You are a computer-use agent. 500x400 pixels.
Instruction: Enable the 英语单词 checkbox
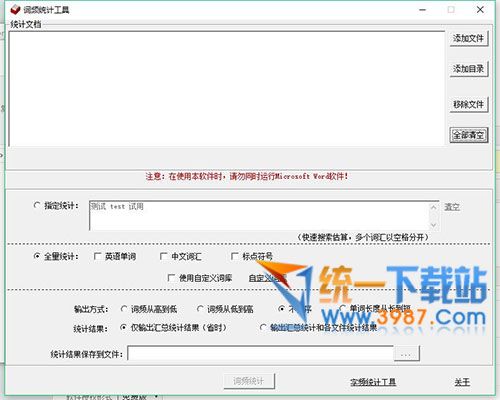(98, 256)
